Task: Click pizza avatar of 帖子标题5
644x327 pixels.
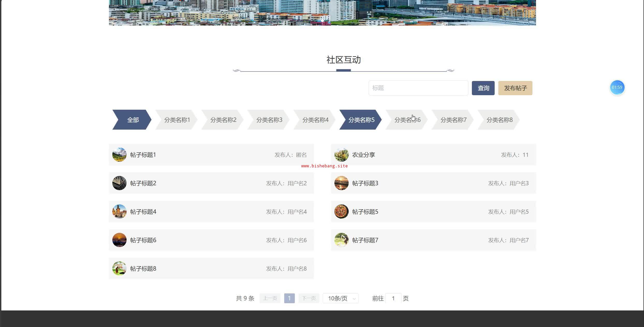Action: pos(341,212)
